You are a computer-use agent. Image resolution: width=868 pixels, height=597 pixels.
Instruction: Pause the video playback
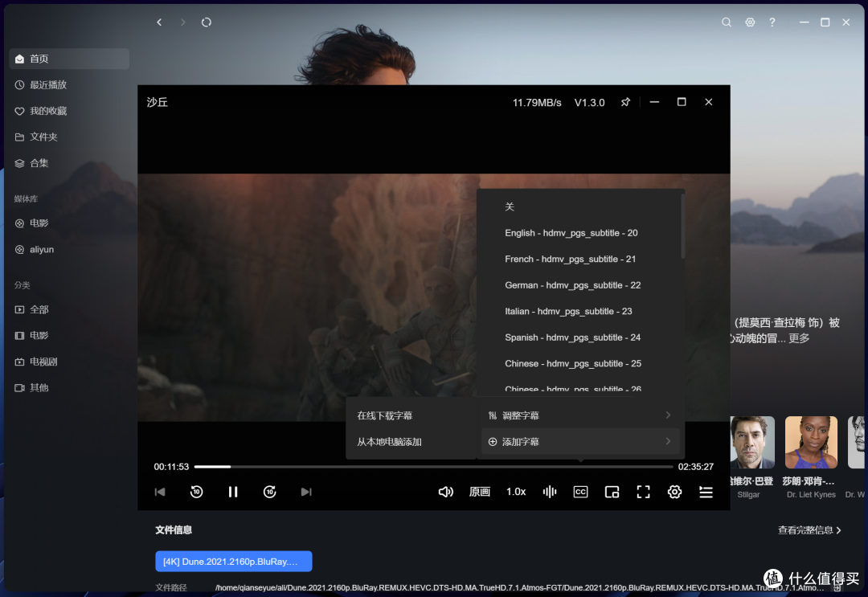click(233, 492)
